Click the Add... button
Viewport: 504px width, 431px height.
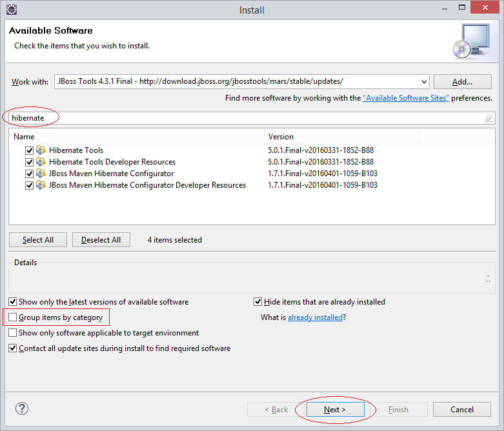pyautogui.click(x=462, y=82)
